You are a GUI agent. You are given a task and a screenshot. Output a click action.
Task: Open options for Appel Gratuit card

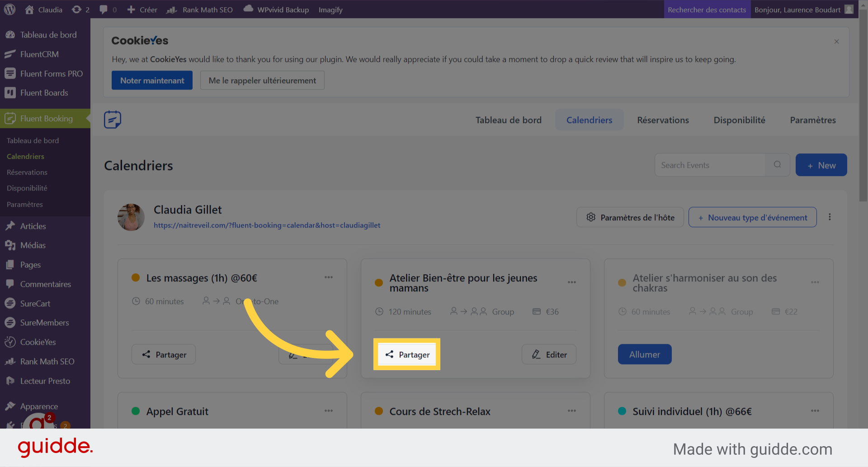(329, 411)
